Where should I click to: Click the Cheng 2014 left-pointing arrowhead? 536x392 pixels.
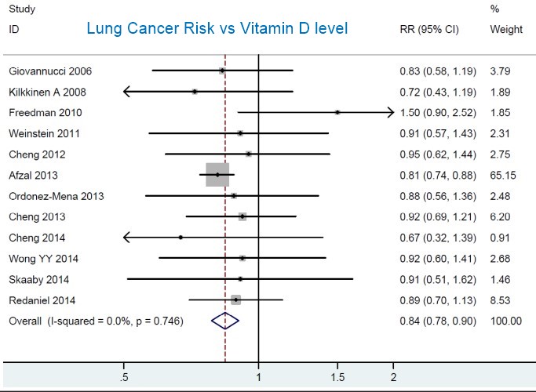[x=127, y=237]
